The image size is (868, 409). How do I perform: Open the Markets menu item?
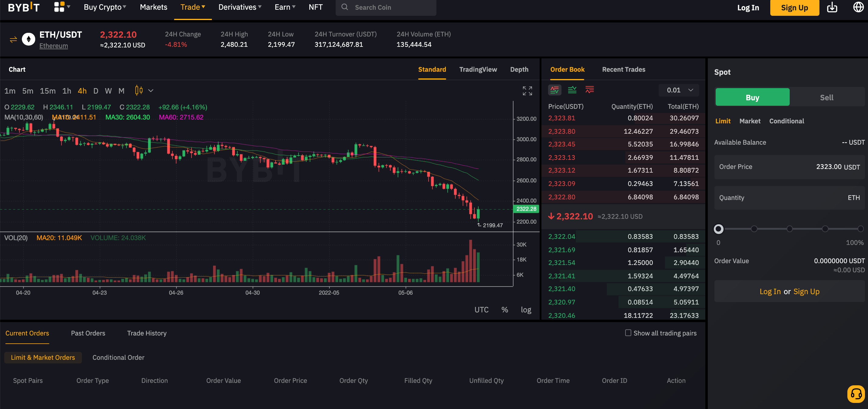coord(153,7)
